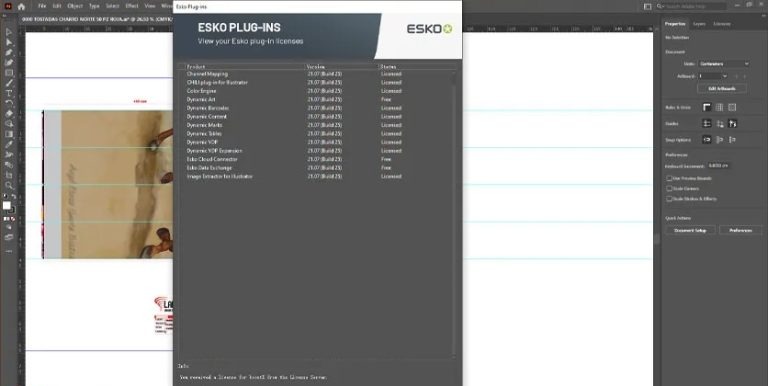The height and width of the screenshot is (386, 768).
Task: Enable Scale Corners checkbox
Action: point(669,189)
